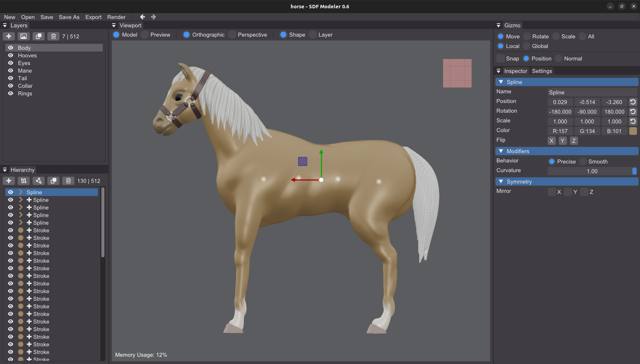Delete selected shape in Hierarchy toolbar
The width and height of the screenshot is (640, 364).
pos(68,181)
